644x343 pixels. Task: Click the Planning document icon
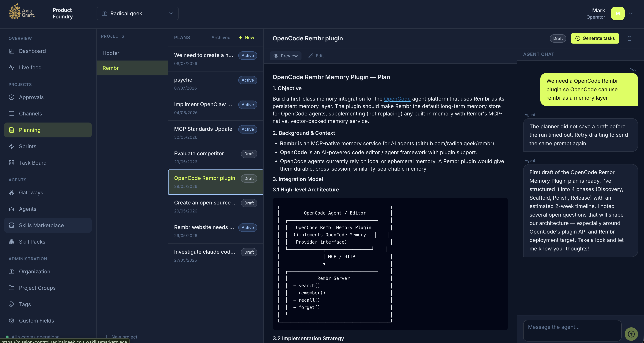point(12,130)
